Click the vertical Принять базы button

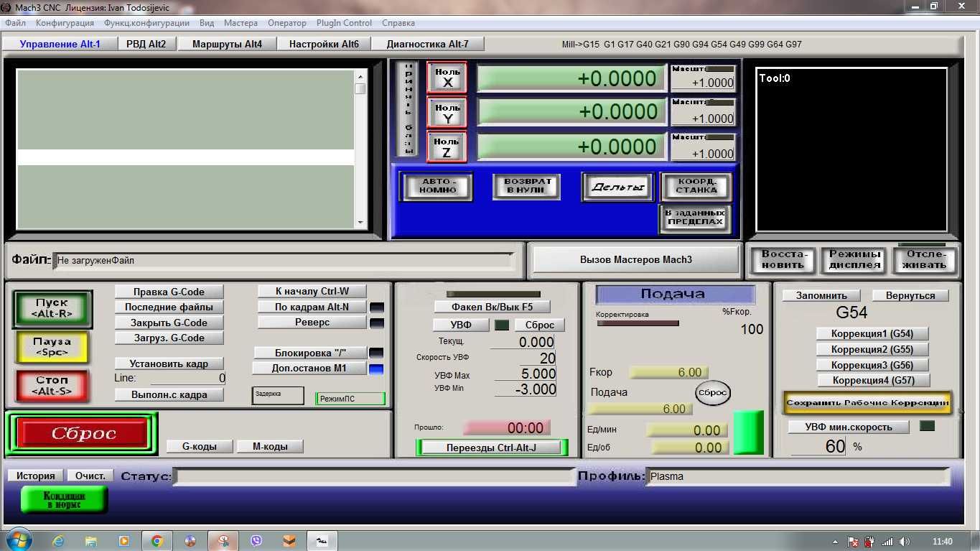pyautogui.click(x=408, y=109)
